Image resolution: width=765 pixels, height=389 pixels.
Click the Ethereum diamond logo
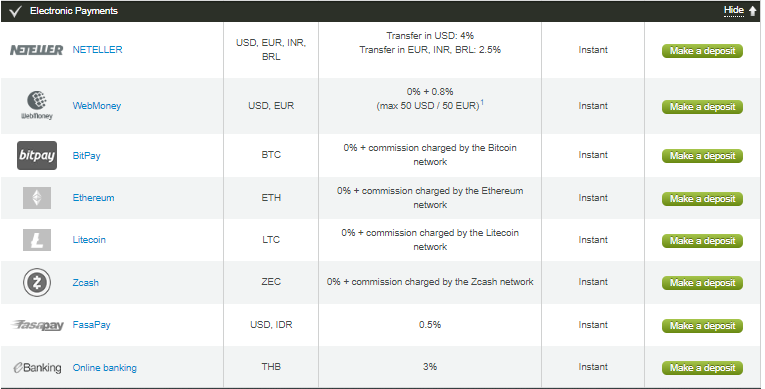pyautogui.click(x=37, y=198)
